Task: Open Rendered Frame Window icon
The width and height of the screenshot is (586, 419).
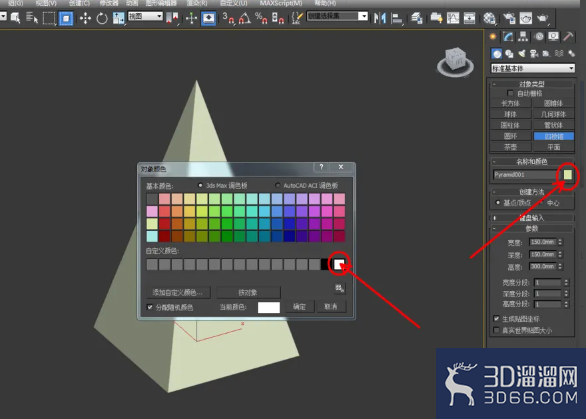Action: coord(526,18)
